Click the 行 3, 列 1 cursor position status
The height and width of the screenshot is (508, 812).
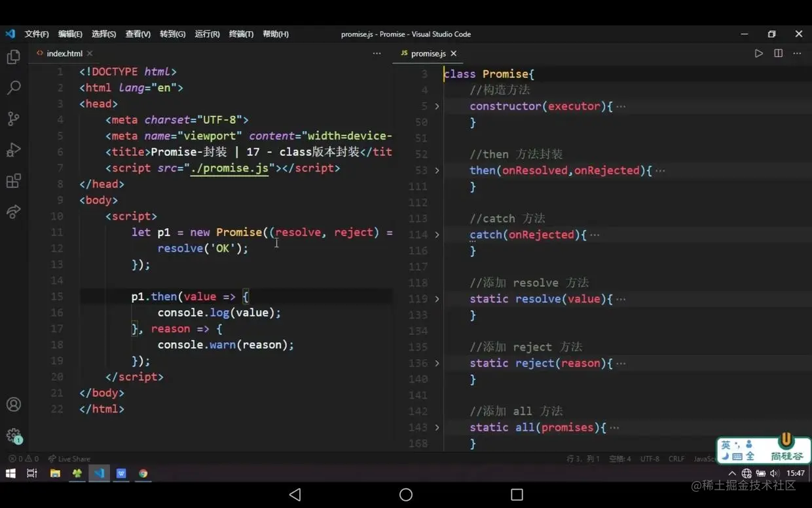click(x=583, y=459)
